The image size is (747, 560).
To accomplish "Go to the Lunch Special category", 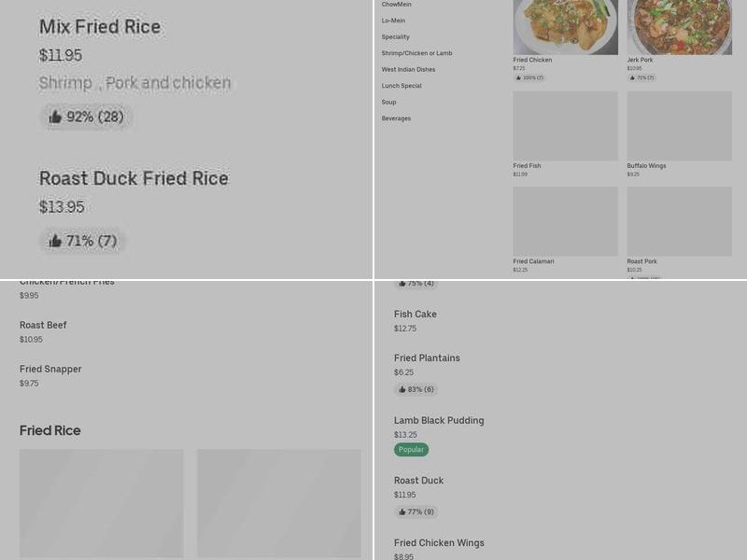I will click(x=402, y=86).
